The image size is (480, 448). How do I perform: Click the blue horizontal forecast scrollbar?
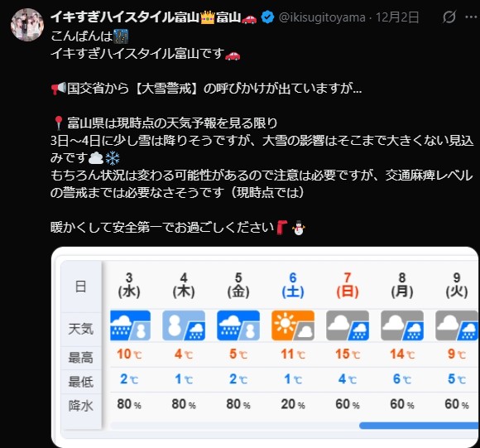419,425
